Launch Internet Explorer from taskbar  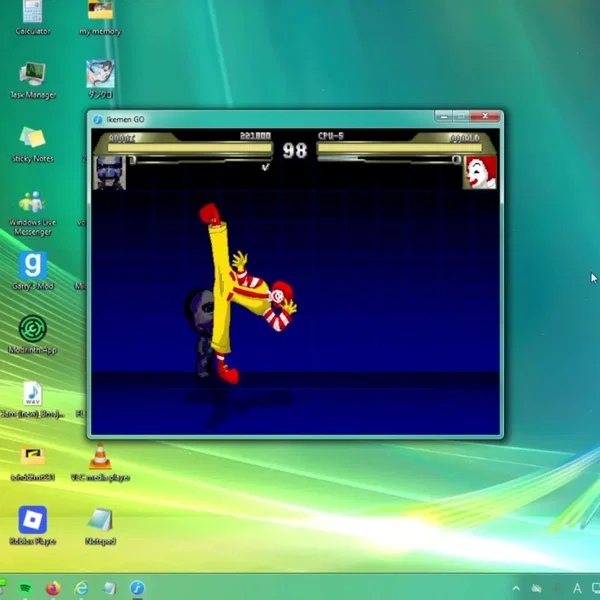pyautogui.click(x=81, y=588)
